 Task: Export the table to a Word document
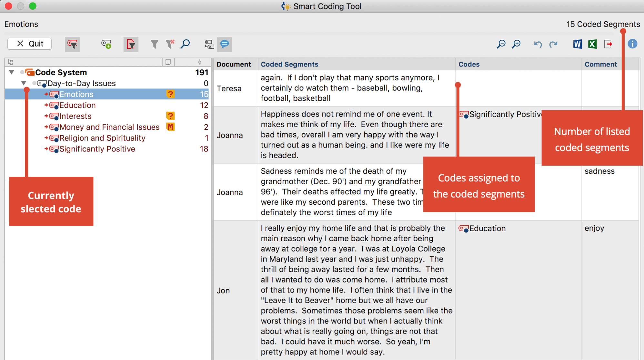pyautogui.click(x=577, y=44)
